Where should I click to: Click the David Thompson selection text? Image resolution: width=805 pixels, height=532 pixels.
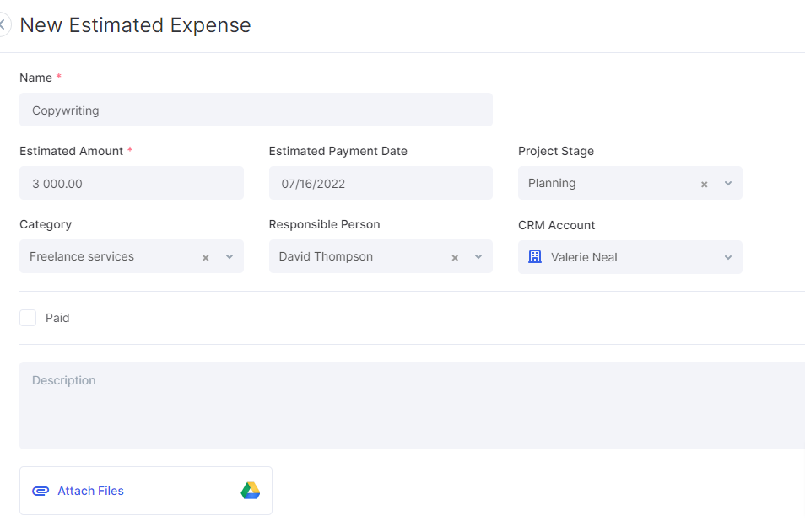(326, 256)
